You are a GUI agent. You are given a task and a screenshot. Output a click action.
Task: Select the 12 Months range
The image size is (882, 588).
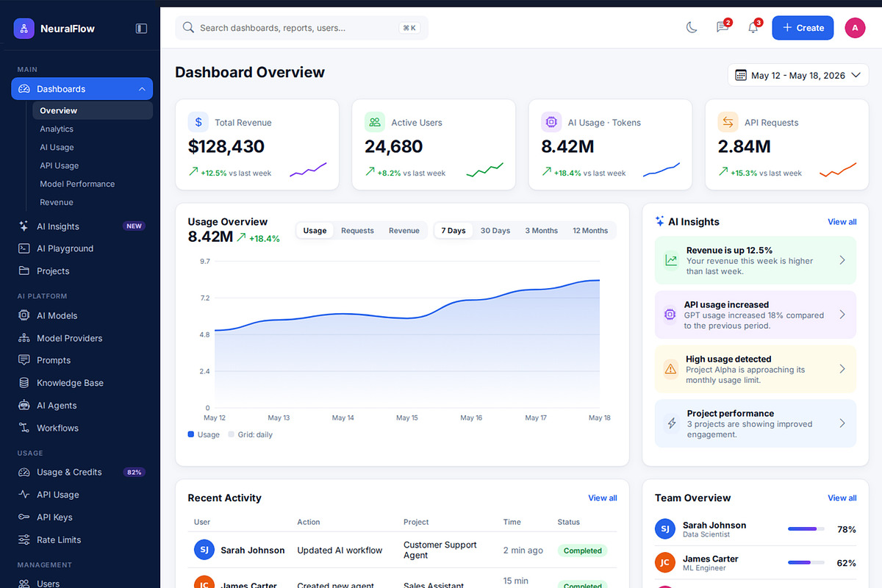(590, 231)
